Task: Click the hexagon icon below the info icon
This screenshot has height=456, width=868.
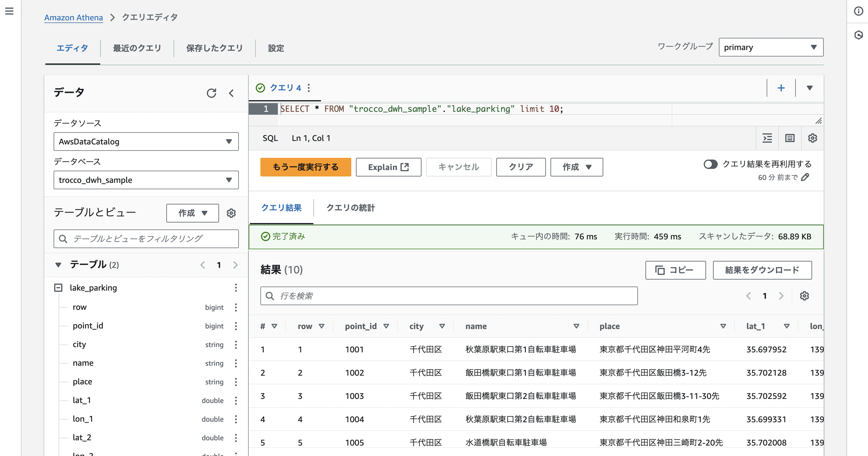Action: [x=858, y=35]
